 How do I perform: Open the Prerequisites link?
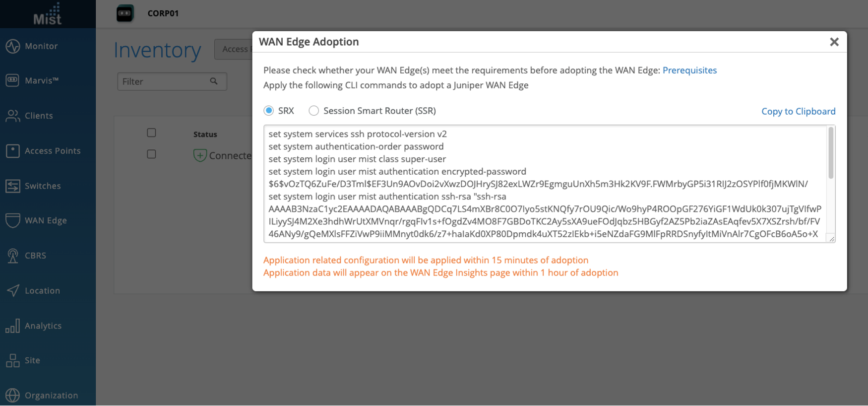689,70
